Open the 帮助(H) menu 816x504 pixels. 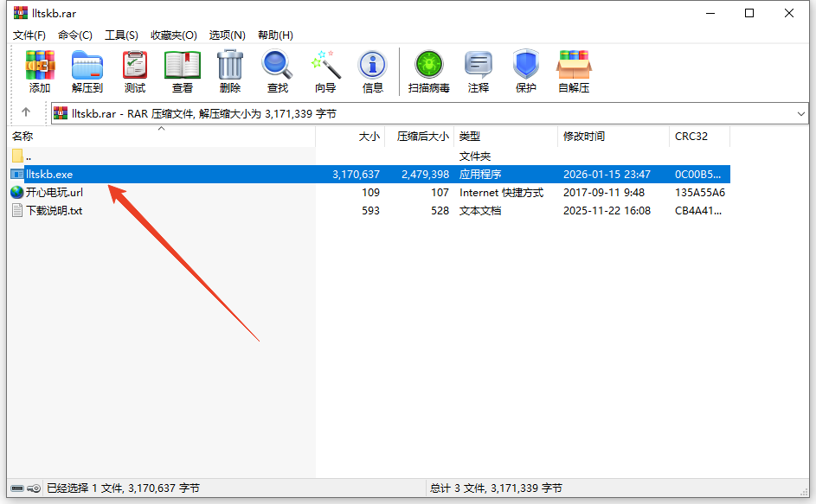(275, 35)
